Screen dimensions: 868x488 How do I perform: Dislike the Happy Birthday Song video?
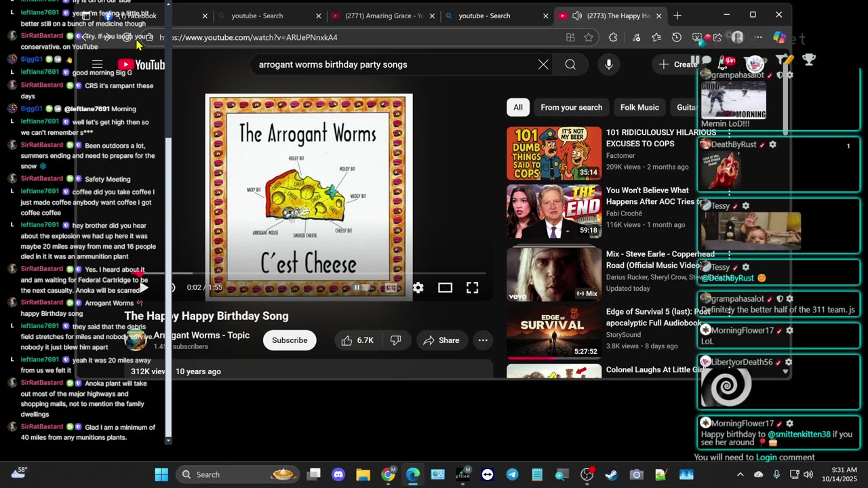pyautogui.click(x=396, y=340)
